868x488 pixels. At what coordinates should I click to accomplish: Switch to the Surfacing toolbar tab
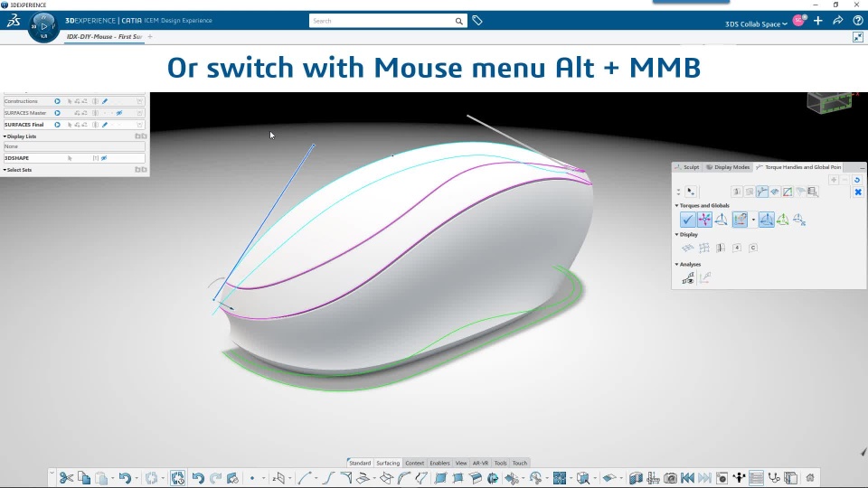point(388,463)
